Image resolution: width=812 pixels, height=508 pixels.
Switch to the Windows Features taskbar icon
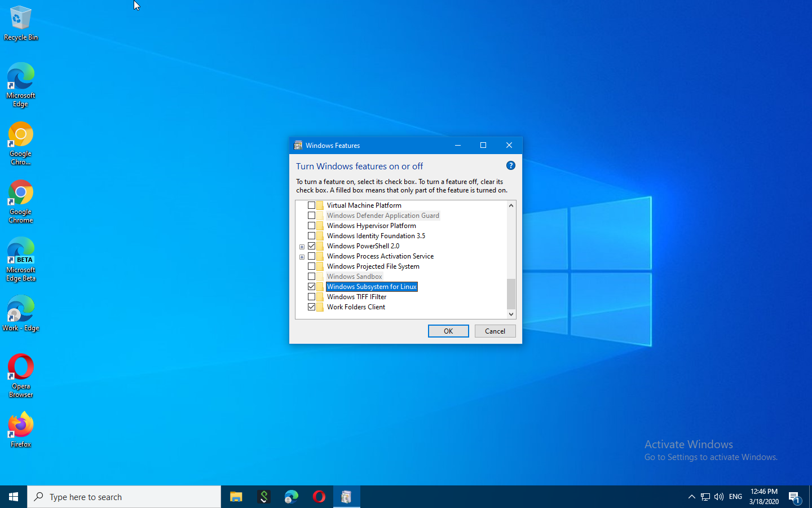346,497
